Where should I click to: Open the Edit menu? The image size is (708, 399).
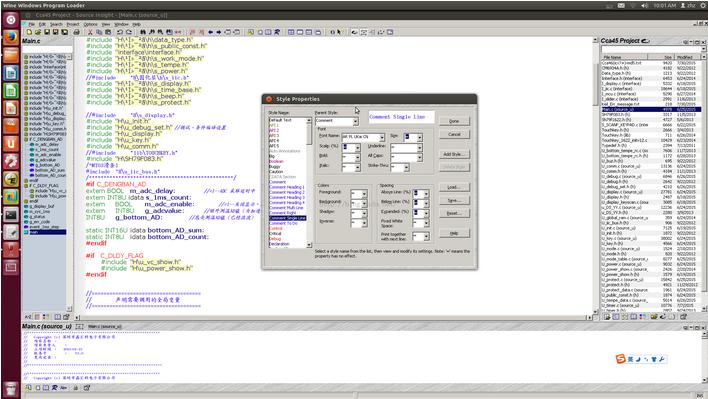(x=42, y=24)
